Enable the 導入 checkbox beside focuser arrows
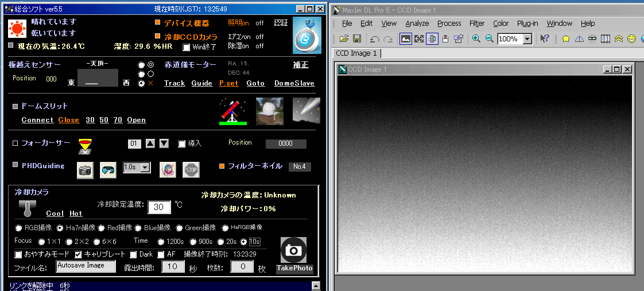644x291 pixels. tap(182, 143)
